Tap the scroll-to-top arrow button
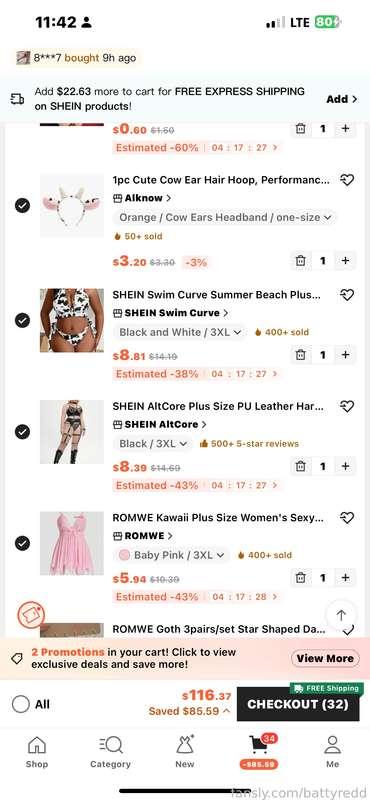 [341, 615]
